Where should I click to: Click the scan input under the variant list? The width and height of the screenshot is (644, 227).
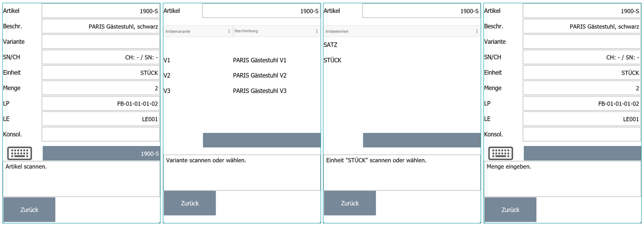pyautogui.click(x=261, y=140)
